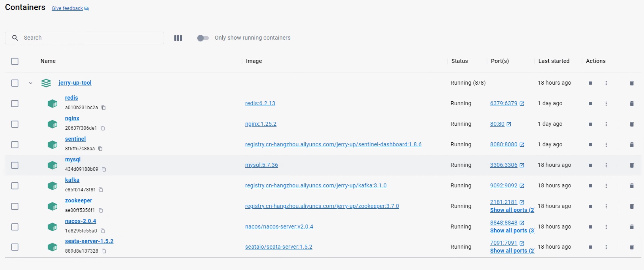Tick the kafka row checkbox
The image size is (644, 270).
coord(15,186)
